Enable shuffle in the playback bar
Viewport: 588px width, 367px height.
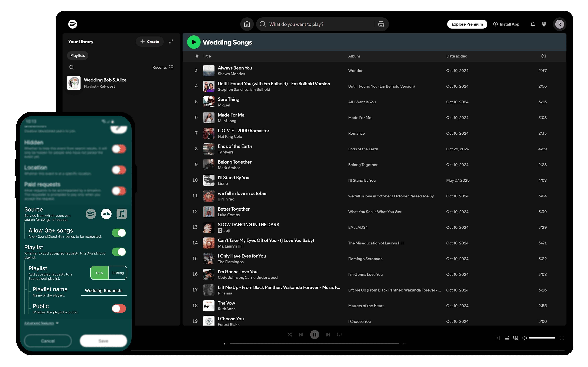tap(290, 334)
